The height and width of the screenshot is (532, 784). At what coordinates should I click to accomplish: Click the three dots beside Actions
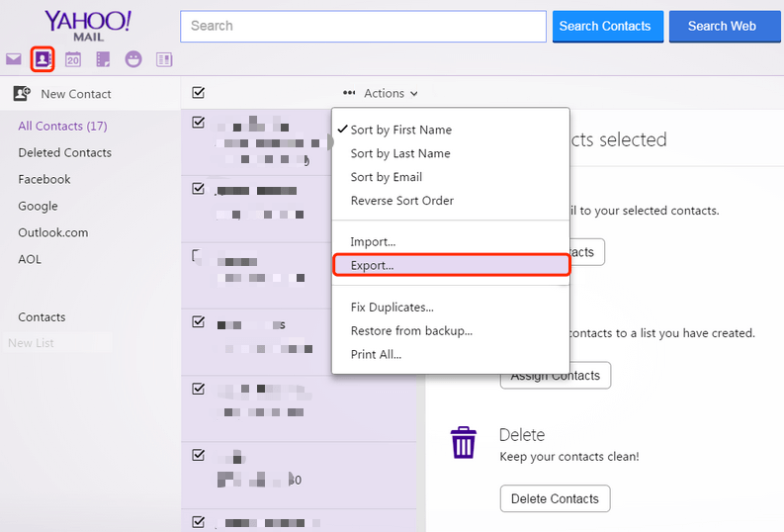pyautogui.click(x=349, y=93)
